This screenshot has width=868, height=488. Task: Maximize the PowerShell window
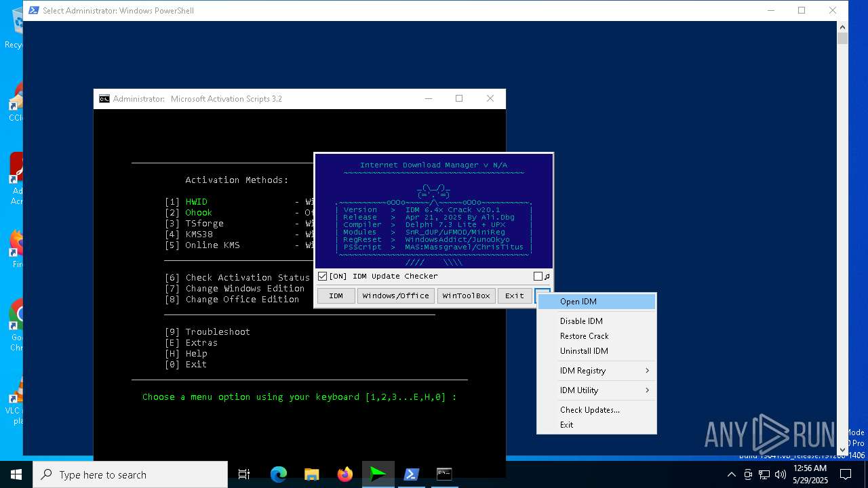(x=802, y=10)
